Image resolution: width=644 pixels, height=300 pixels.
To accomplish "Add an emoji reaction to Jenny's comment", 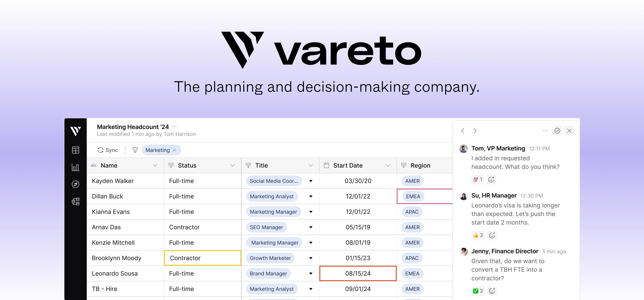I will [x=492, y=291].
